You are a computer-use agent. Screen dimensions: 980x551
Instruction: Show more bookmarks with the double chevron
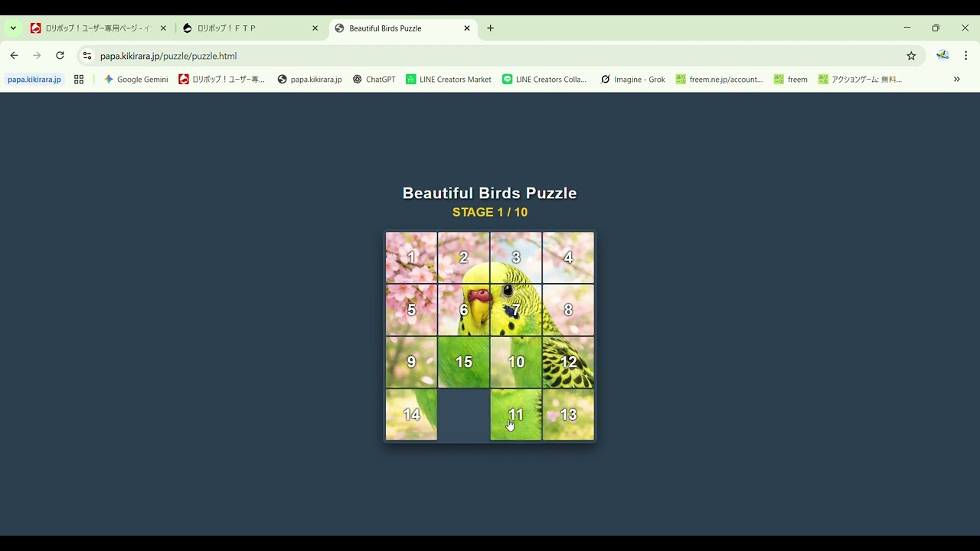coord(957,80)
